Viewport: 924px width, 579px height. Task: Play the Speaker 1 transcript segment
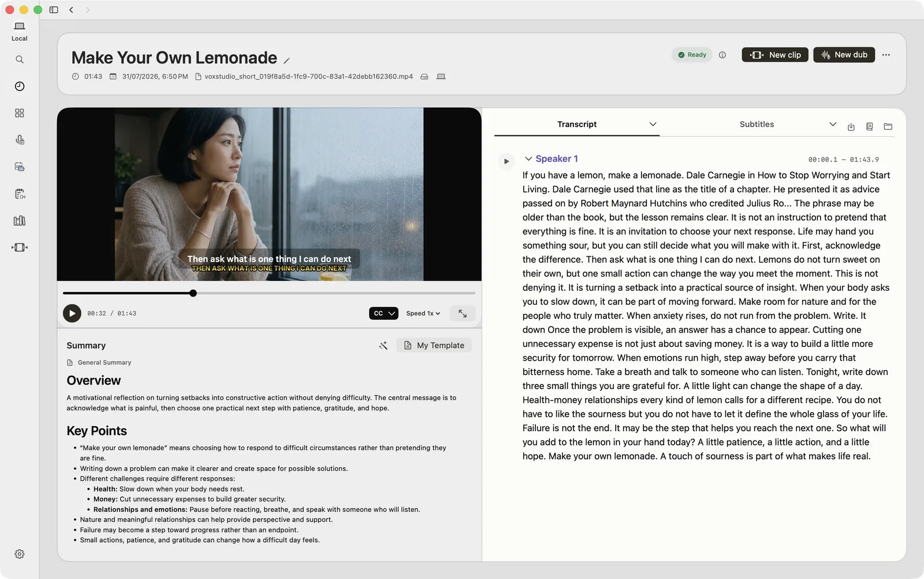click(506, 161)
